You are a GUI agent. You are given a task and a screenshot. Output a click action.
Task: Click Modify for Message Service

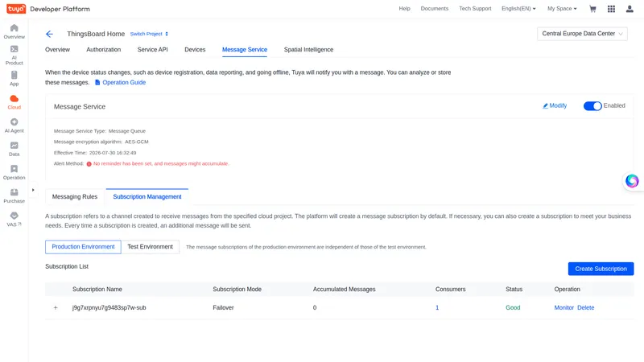pyautogui.click(x=555, y=105)
